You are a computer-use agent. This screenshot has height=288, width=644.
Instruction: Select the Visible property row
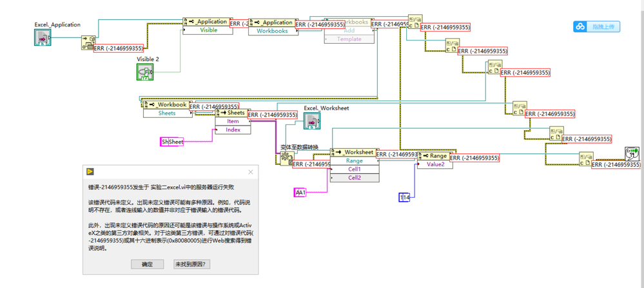click(208, 30)
